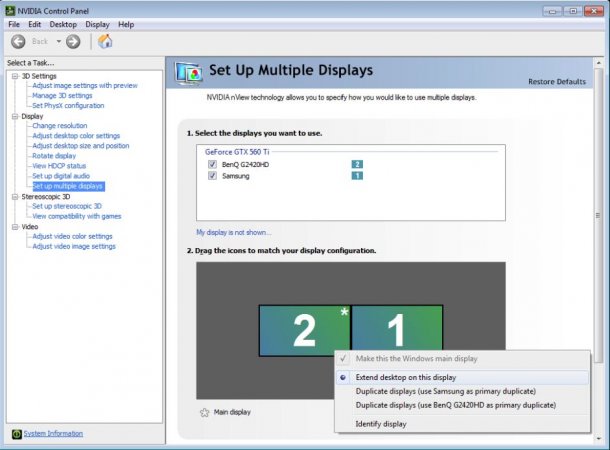Click the vertical scrollbar down arrow
Viewport: 610px width, 450px height.
pyautogui.click(x=598, y=439)
